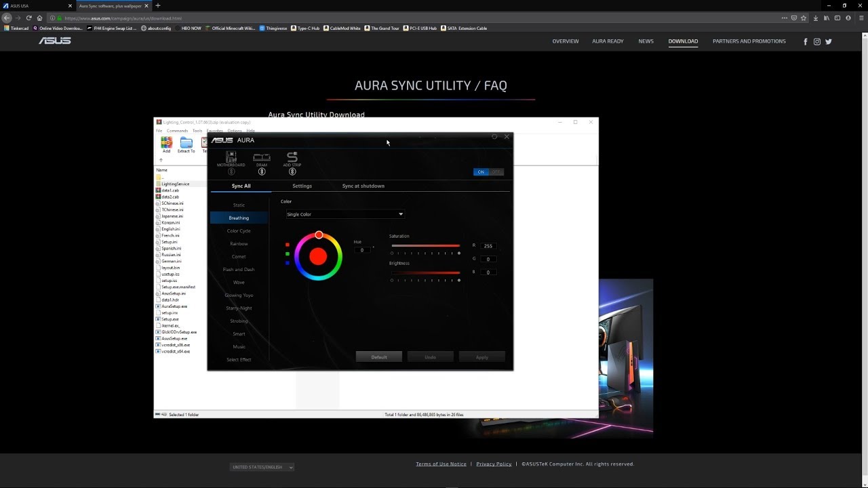Select data1.cab in the WinRAR list
This screenshot has width=868, height=488.
coord(167,190)
